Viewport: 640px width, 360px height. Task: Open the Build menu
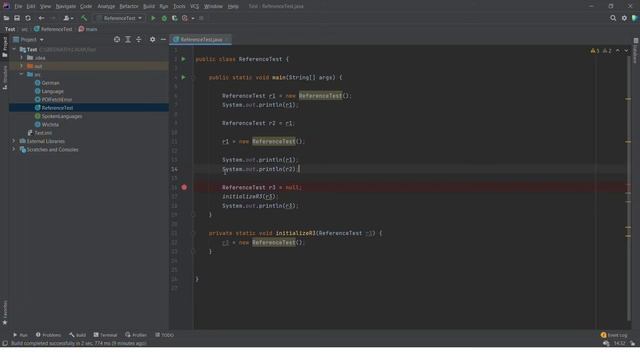(x=149, y=7)
